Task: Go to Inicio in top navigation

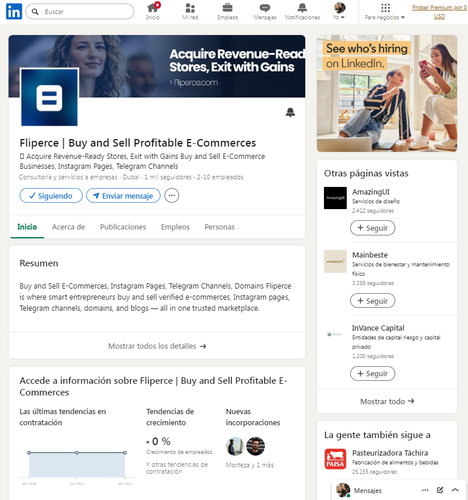Action: (x=153, y=11)
